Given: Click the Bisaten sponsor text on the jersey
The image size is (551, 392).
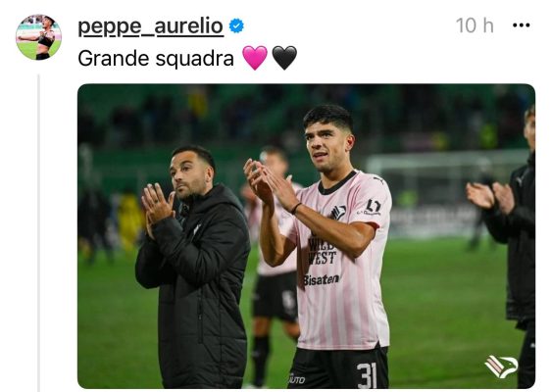Looking at the screenshot, I should (322, 280).
